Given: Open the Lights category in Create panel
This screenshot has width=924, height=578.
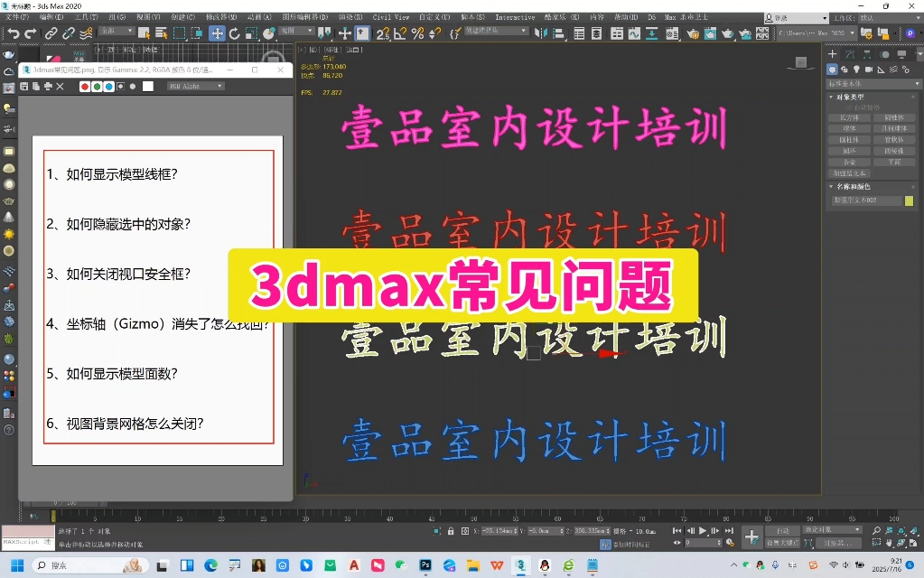Looking at the screenshot, I should [x=856, y=69].
